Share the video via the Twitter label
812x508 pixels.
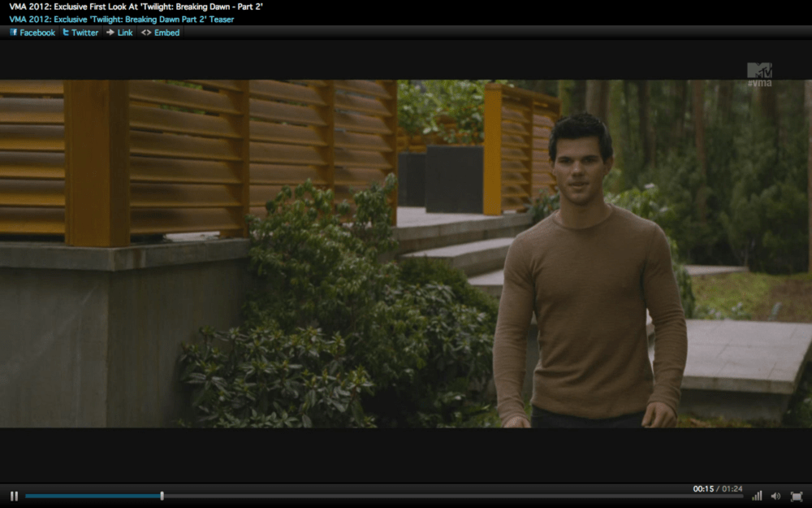pyautogui.click(x=84, y=33)
